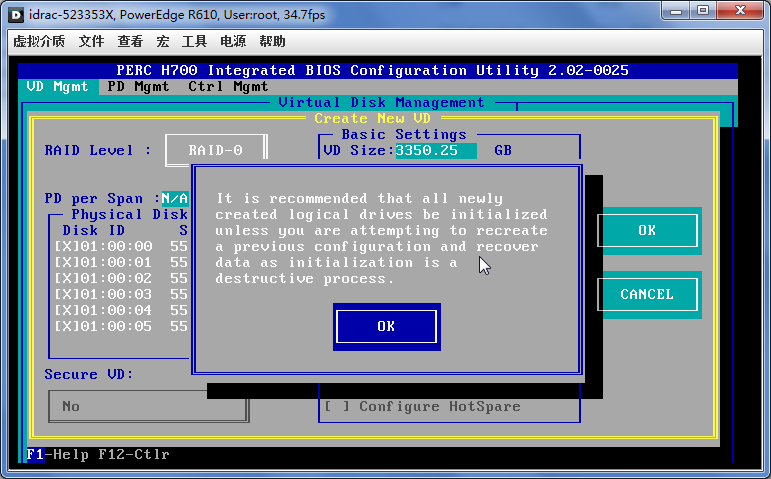Click the F12-Ctlr hint in the status line
The height and width of the screenshot is (479, 771).
[x=134, y=454]
